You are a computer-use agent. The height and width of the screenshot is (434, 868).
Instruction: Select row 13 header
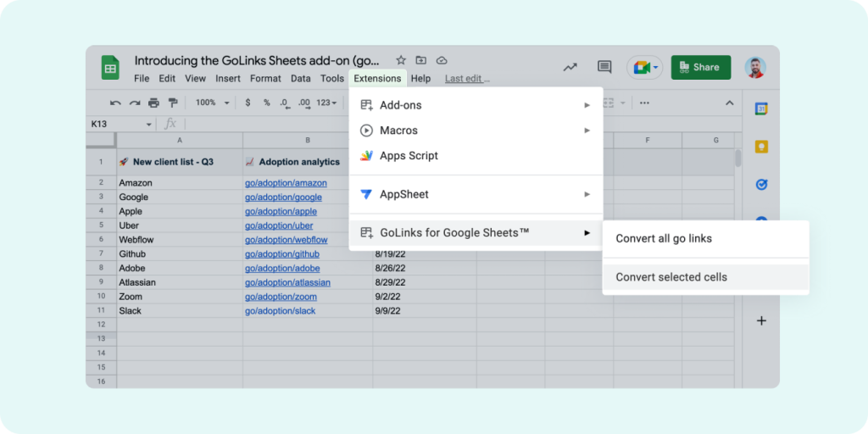click(x=102, y=338)
